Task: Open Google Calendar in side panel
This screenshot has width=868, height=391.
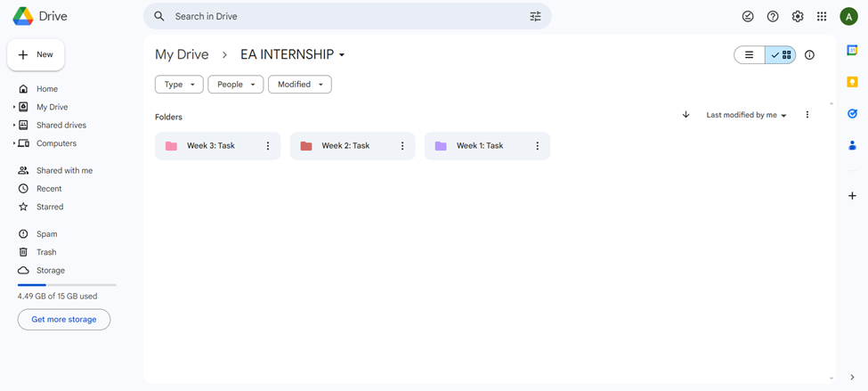Action: coord(852,51)
